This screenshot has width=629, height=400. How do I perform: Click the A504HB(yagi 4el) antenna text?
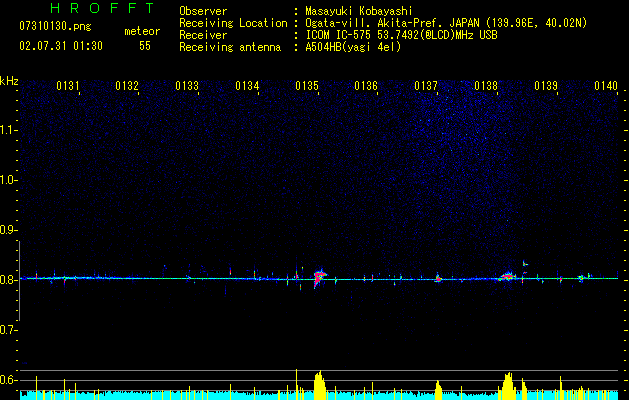coord(353,47)
